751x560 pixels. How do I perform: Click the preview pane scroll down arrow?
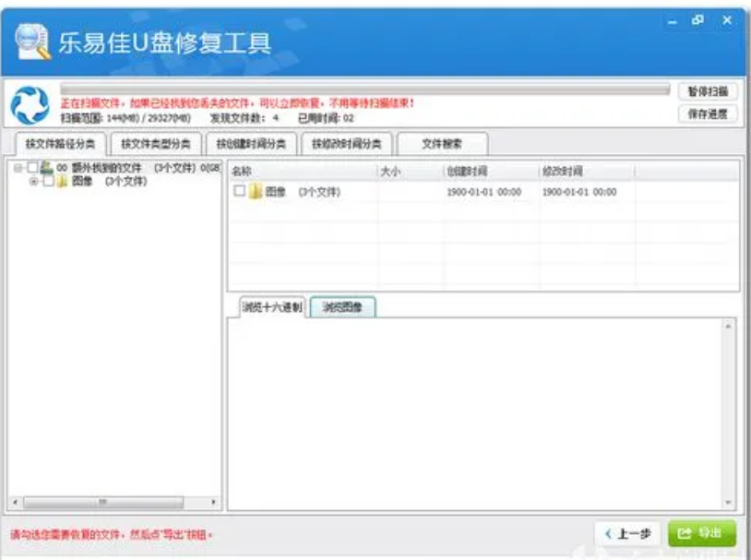point(728,503)
